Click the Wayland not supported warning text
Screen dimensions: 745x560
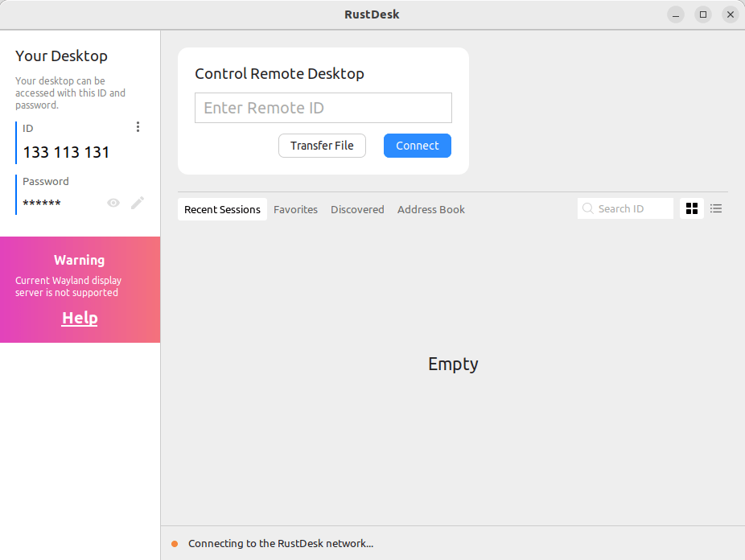pos(68,286)
